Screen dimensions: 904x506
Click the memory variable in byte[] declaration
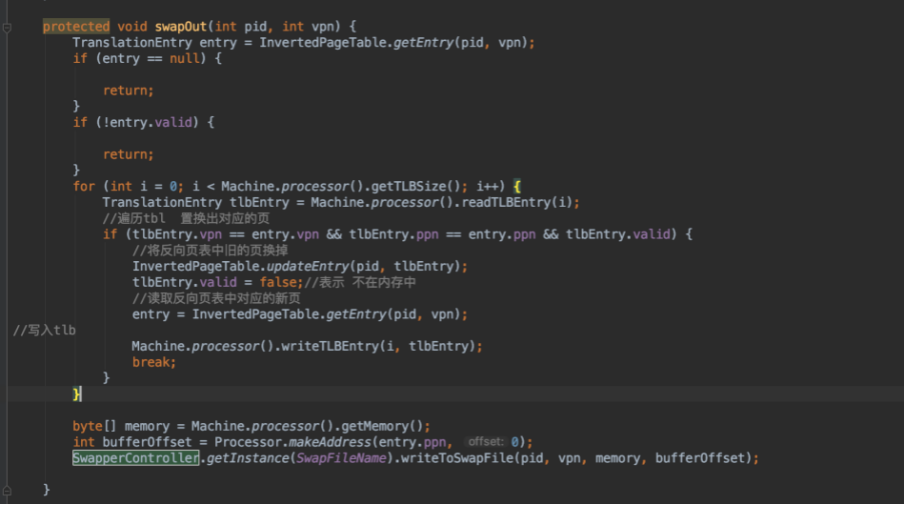(x=147, y=426)
